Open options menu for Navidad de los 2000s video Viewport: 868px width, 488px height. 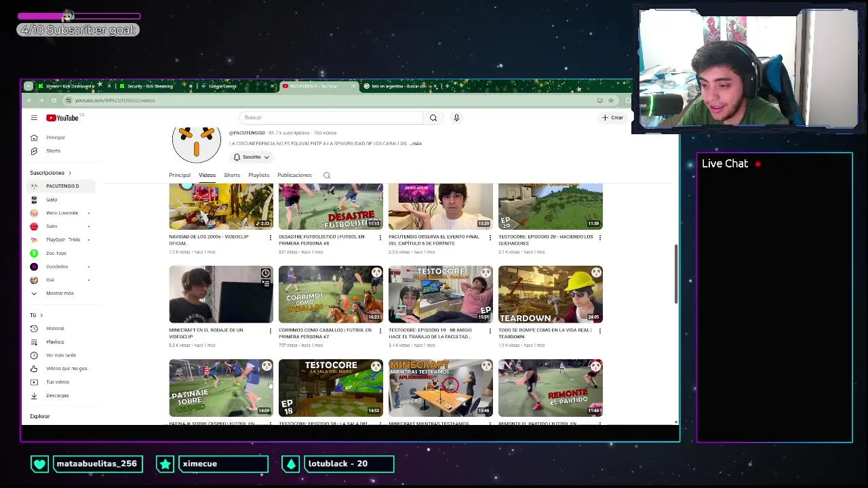point(270,238)
